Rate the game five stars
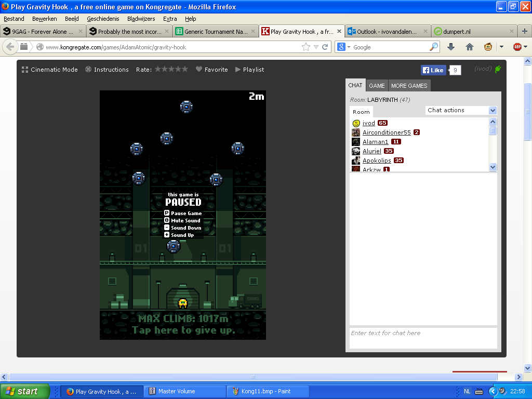Screen dimensions: 532x399 184,69
